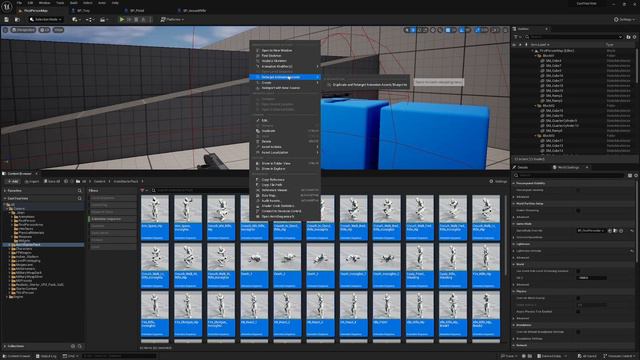This screenshot has width=640, height=360.
Task: Click the Content Browser Add button
Action: tap(13, 181)
